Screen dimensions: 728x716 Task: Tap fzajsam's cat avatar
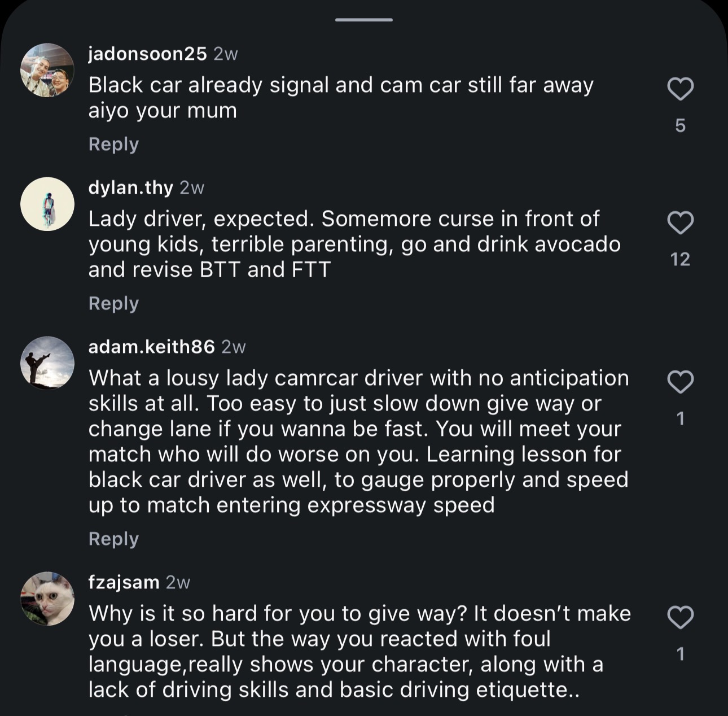47,599
